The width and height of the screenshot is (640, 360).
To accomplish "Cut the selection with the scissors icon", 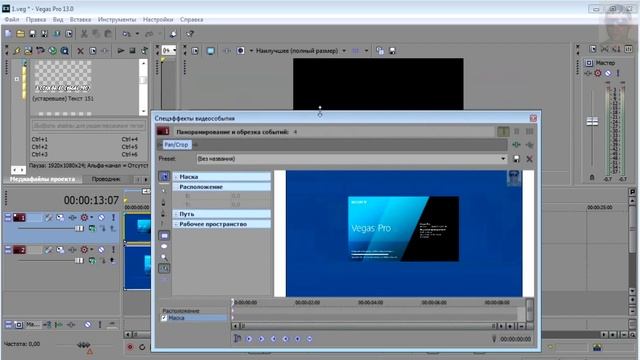I will (x=84, y=34).
